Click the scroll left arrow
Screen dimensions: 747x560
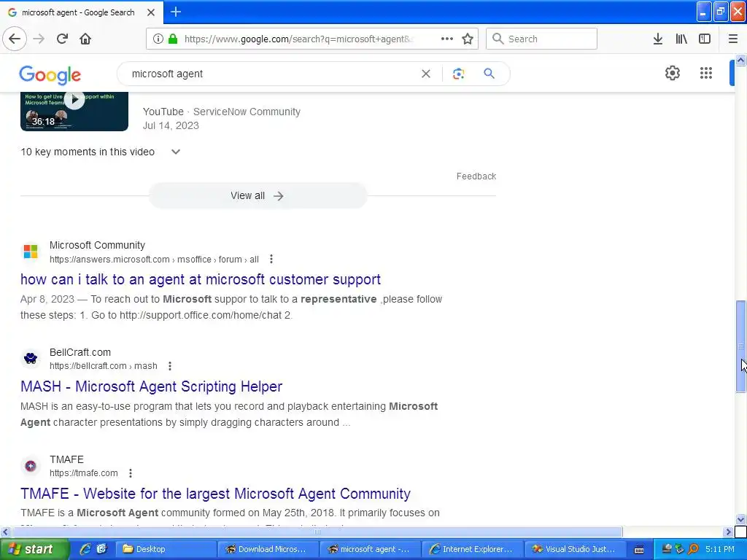[x=5, y=532]
